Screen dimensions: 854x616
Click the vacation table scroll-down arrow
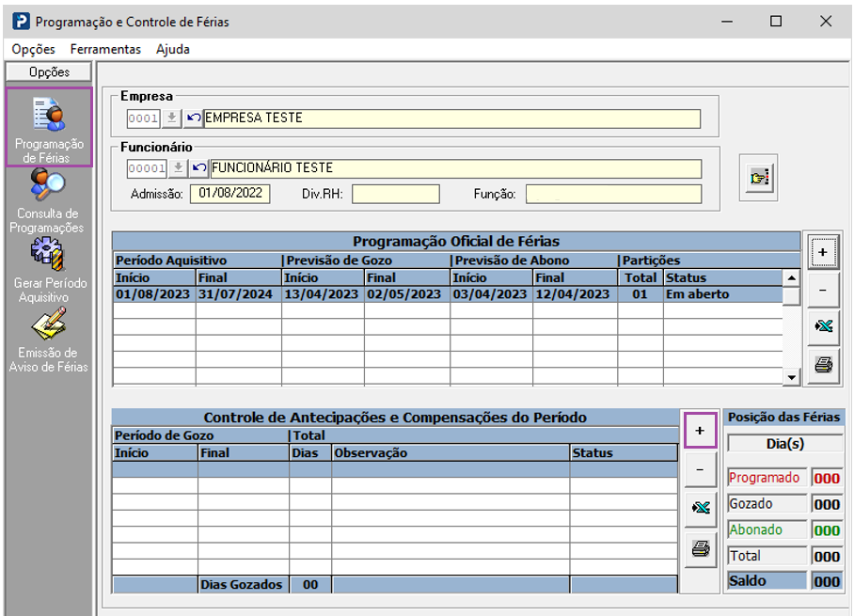tap(791, 377)
